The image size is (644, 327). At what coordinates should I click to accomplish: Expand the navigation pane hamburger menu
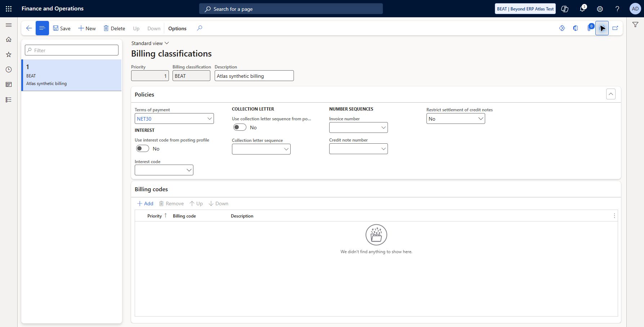pos(9,25)
